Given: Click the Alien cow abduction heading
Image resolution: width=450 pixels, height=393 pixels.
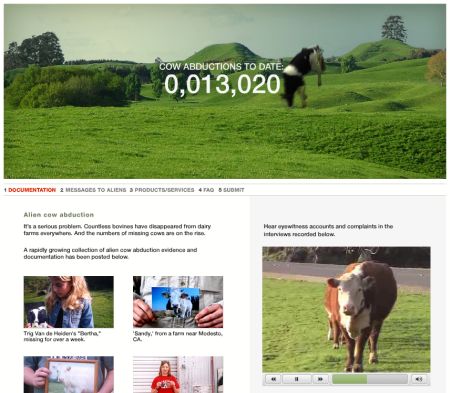Looking at the screenshot, I should tap(59, 215).
